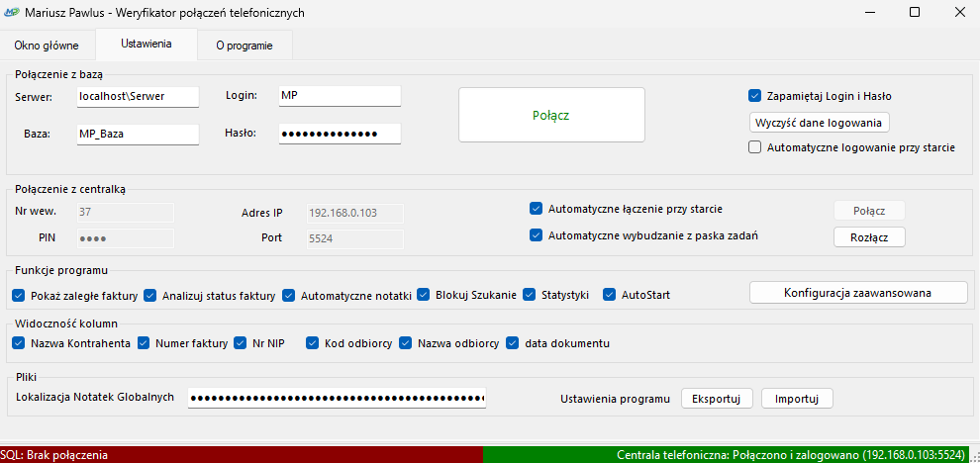Toggle the AutoStart checkbox
Screen dimensions: 980x463
pyautogui.click(x=610, y=295)
